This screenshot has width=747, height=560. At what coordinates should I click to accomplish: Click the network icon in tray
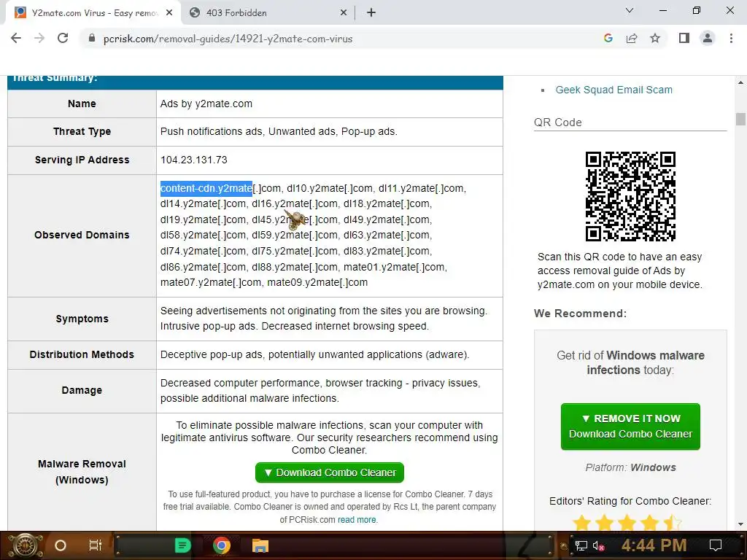tap(581, 545)
